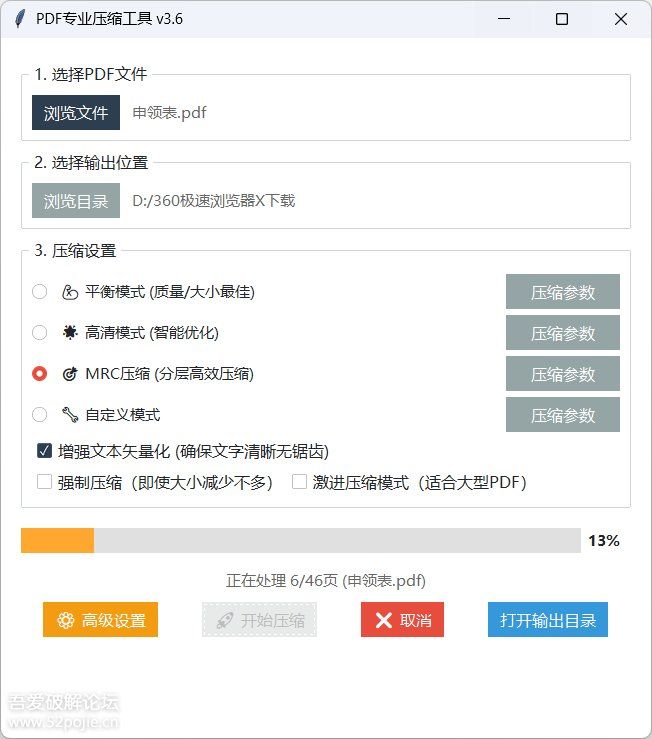
Task: Click the HD mode gear icon
Action: [70, 333]
